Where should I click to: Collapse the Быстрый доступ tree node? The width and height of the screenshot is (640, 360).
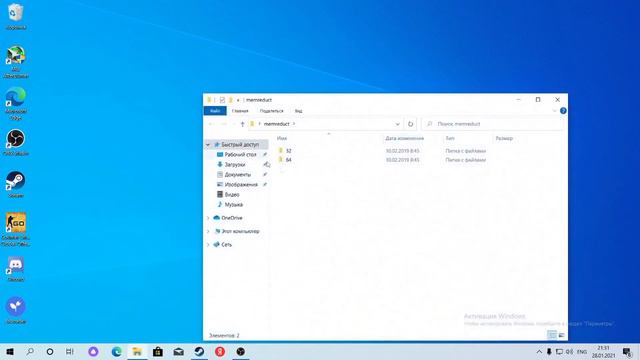(x=208, y=145)
